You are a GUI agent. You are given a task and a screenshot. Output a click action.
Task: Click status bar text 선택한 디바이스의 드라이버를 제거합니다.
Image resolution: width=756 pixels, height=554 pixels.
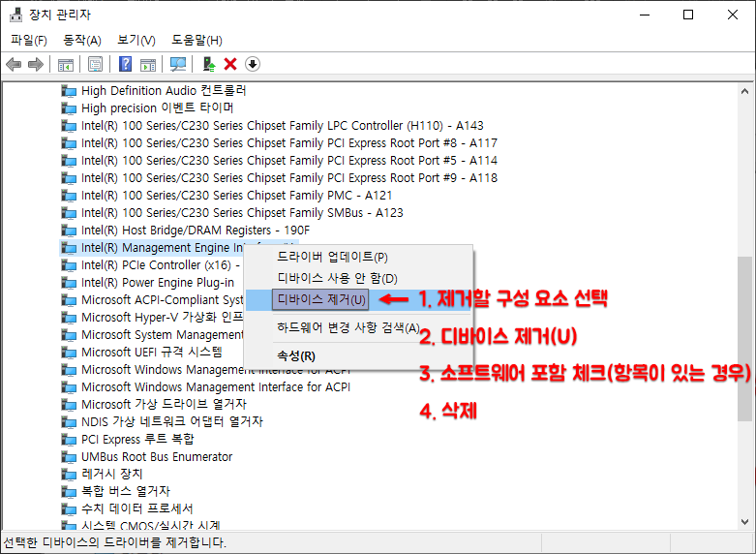[x=115, y=542]
